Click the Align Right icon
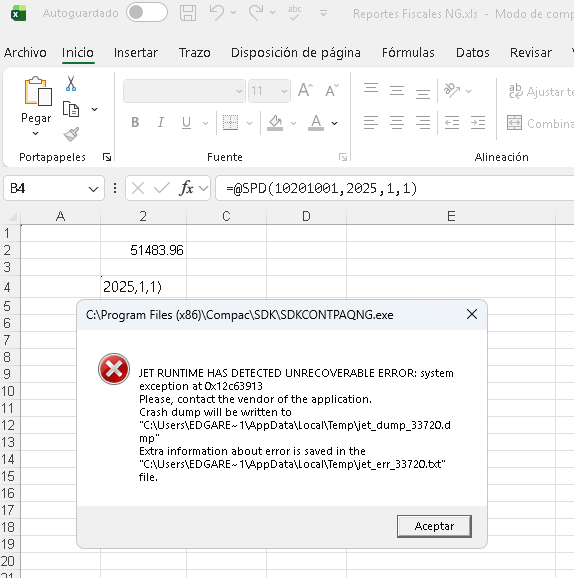 pos(423,122)
